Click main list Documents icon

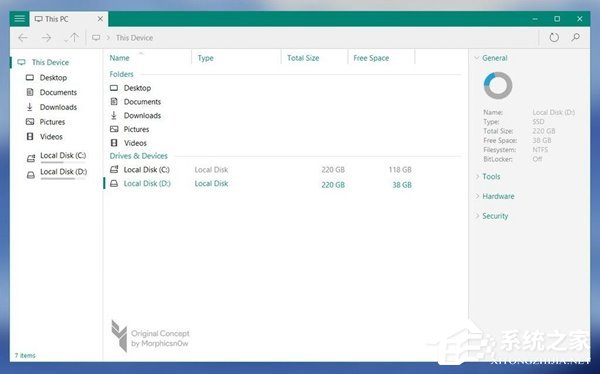pos(114,101)
